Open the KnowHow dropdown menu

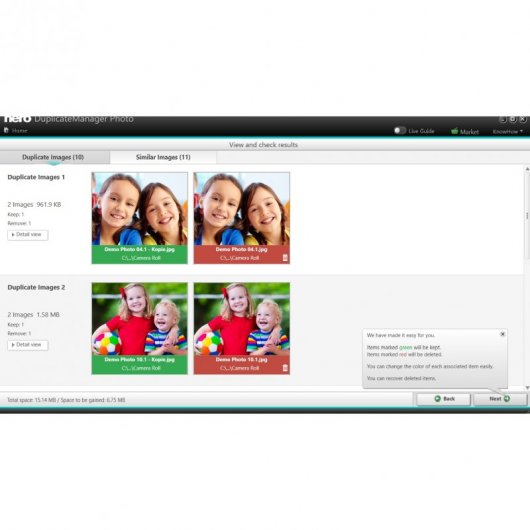[508, 131]
